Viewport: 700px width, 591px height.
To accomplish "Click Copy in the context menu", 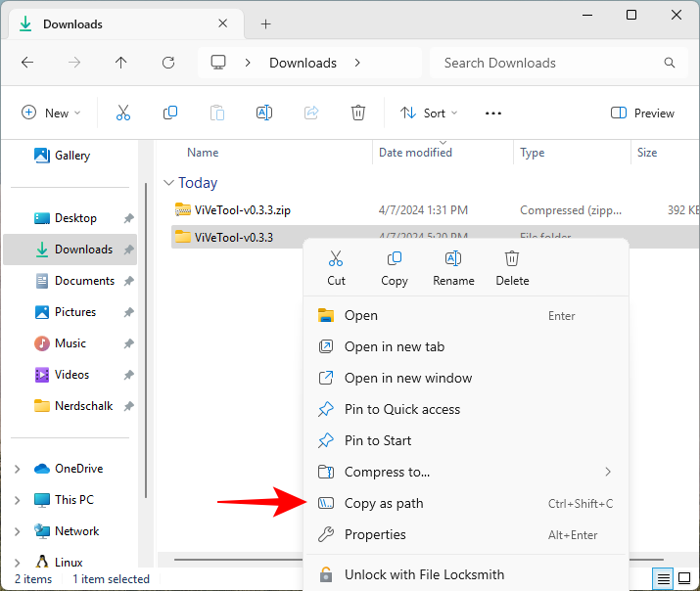I will (x=395, y=268).
